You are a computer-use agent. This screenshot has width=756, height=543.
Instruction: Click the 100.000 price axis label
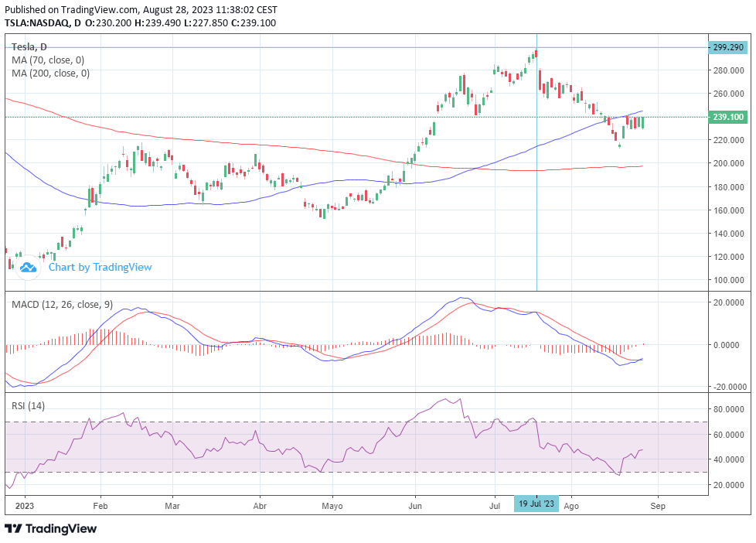point(728,280)
